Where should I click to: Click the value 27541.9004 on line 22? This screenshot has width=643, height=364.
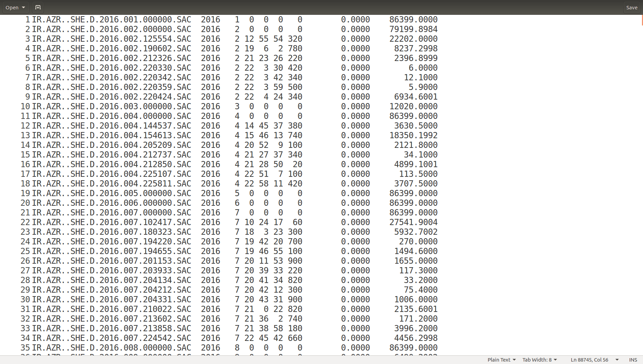tap(413, 222)
